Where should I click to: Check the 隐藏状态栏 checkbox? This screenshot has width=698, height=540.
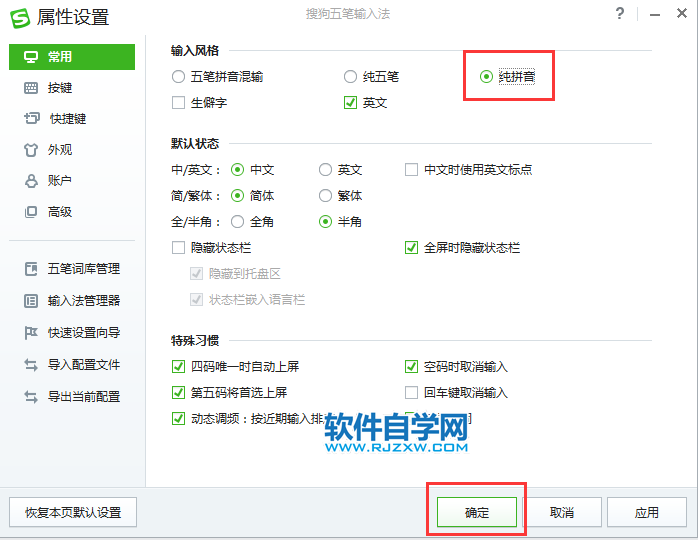pos(178,248)
